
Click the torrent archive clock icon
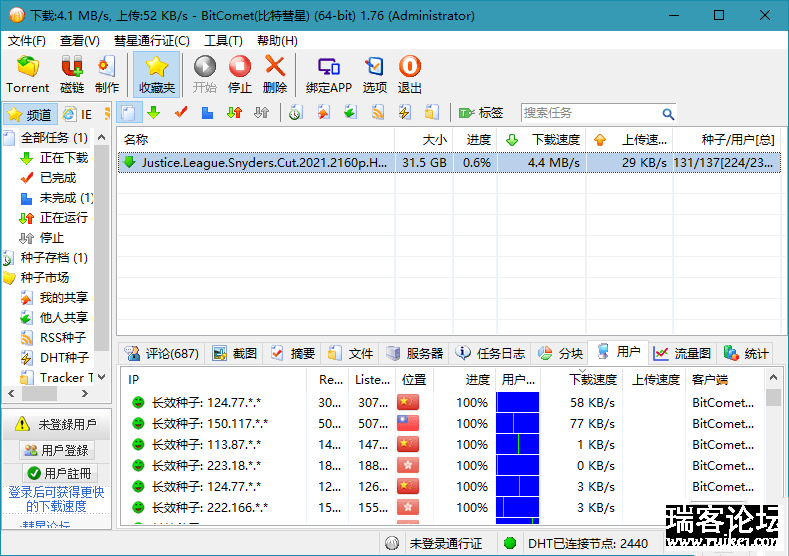pyautogui.click(x=295, y=113)
